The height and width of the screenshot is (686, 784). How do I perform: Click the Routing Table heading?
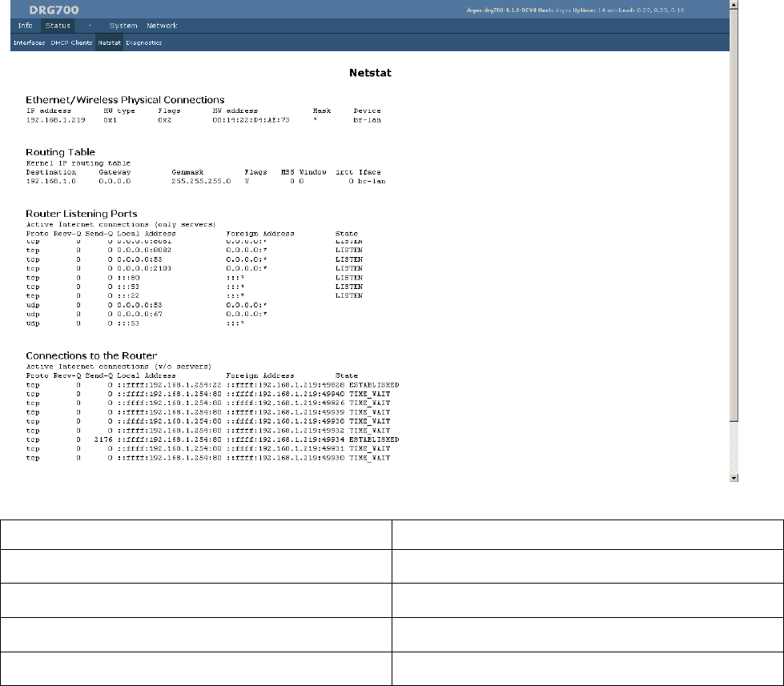(60, 152)
